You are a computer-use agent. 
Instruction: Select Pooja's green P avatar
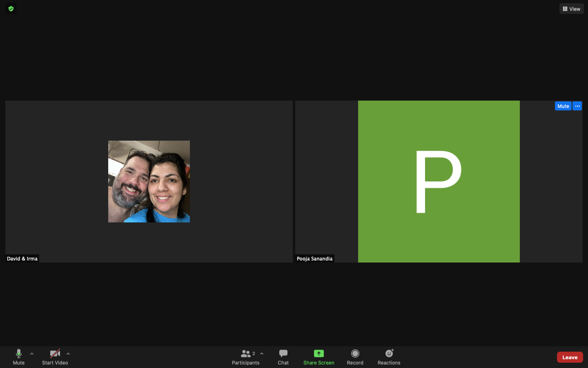439,182
